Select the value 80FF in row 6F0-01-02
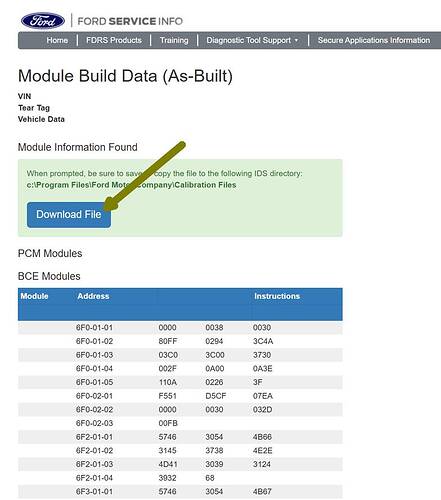The width and height of the screenshot is (441, 500). tap(168, 341)
